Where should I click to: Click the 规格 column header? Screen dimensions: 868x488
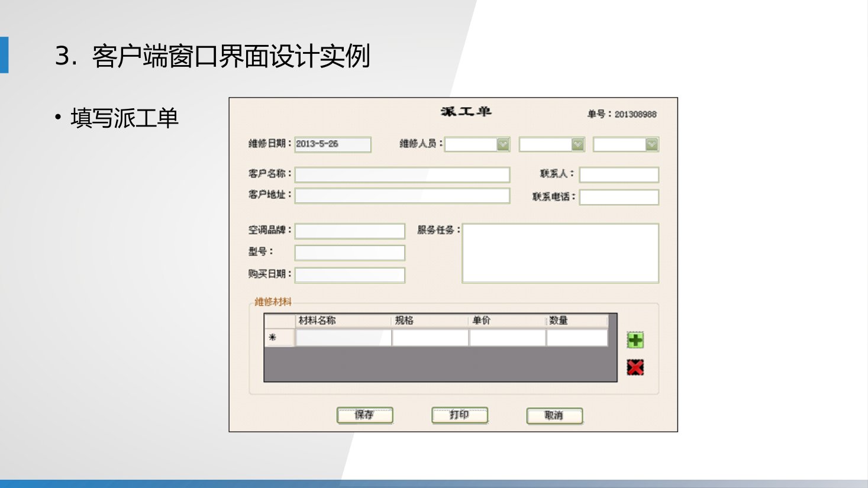[430, 321]
